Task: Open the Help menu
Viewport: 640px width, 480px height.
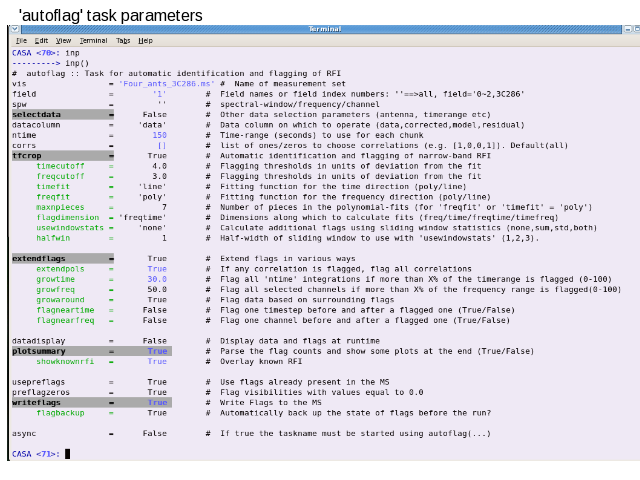Action: [x=145, y=40]
